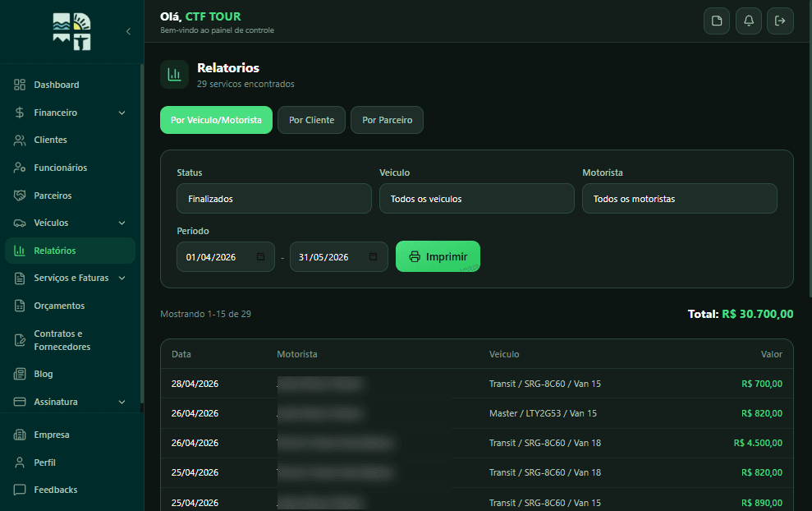Viewport: 812px width, 511px height.
Task: Switch to the Por Cliente tab
Action: (311, 120)
